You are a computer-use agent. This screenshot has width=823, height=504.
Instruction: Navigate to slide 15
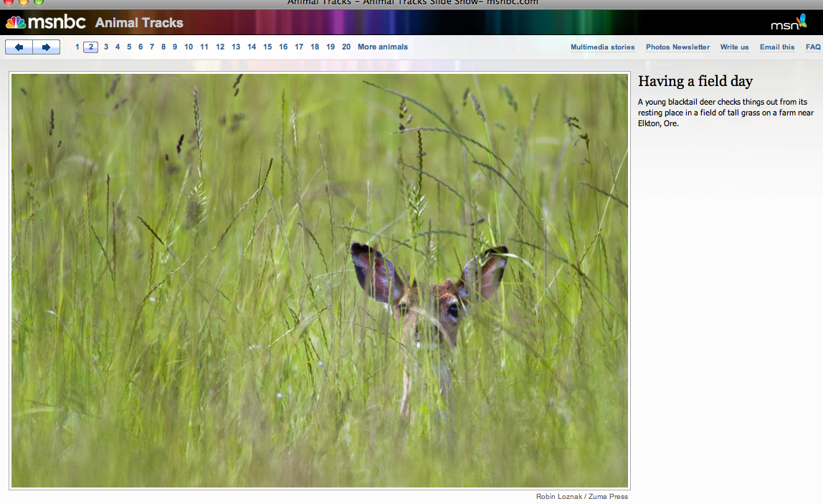[267, 47]
